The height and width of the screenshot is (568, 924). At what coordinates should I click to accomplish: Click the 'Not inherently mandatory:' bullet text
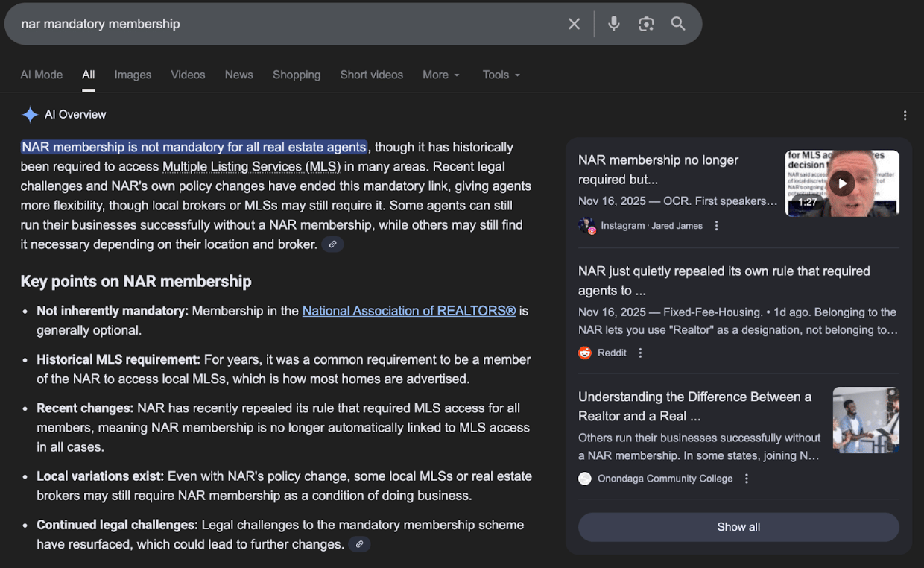click(x=113, y=311)
